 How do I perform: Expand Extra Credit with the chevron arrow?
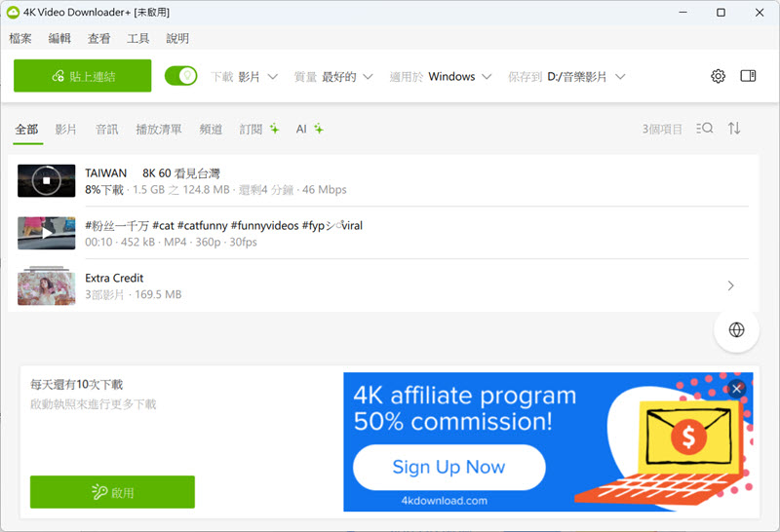point(730,285)
